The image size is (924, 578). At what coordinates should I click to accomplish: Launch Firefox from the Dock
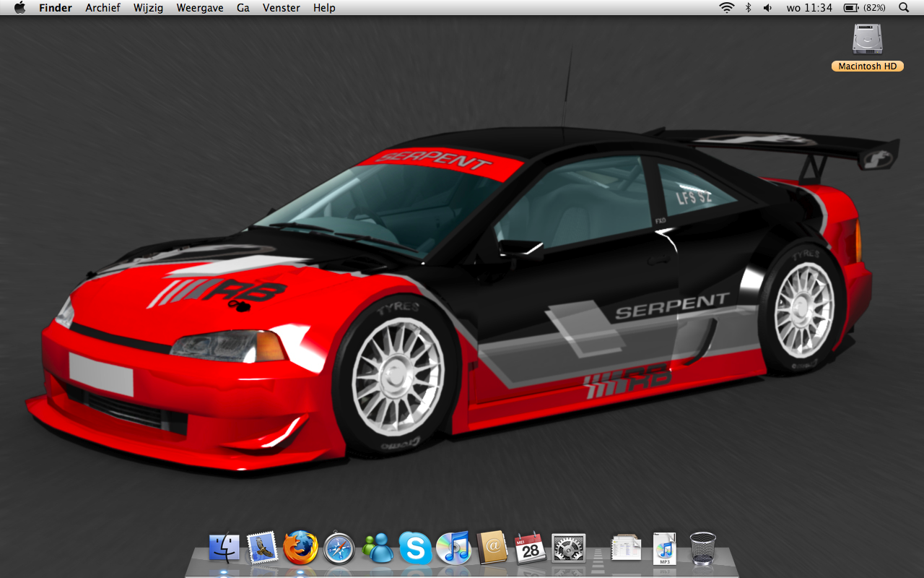pyautogui.click(x=300, y=548)
